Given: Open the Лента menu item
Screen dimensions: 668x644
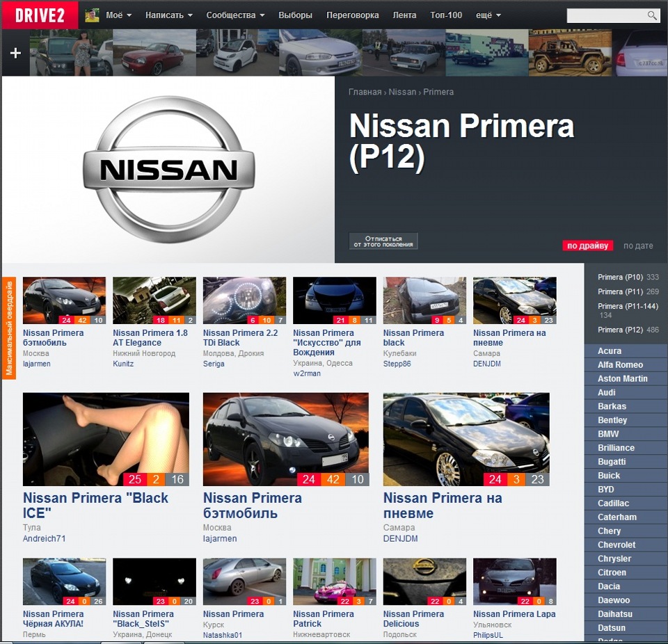Looking at the screenshot, I should 404,15.
